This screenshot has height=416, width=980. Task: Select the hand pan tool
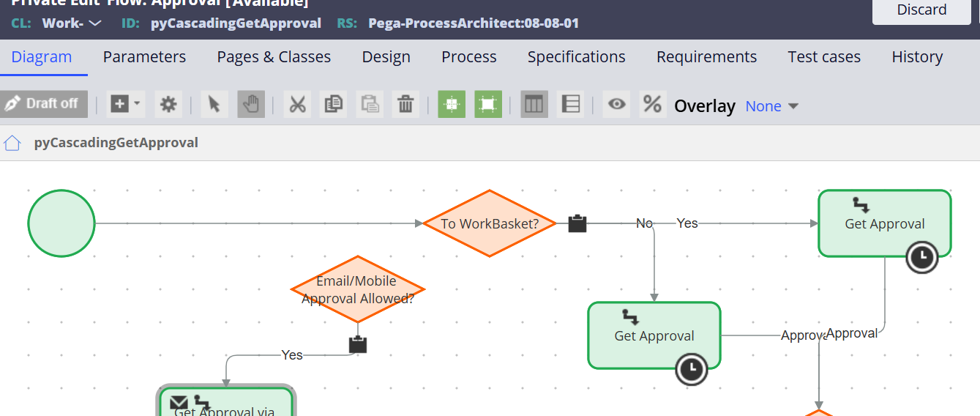click(x=251, y=104)
